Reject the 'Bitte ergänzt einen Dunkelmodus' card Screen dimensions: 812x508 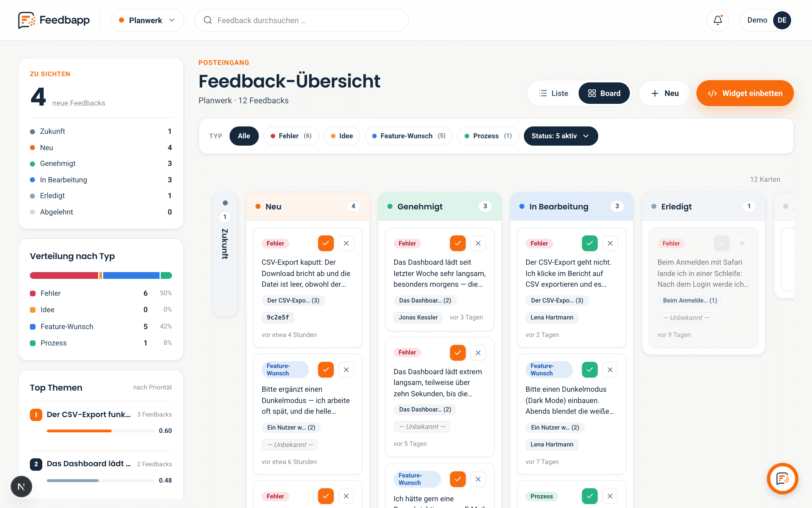click(x=346, y=370)
